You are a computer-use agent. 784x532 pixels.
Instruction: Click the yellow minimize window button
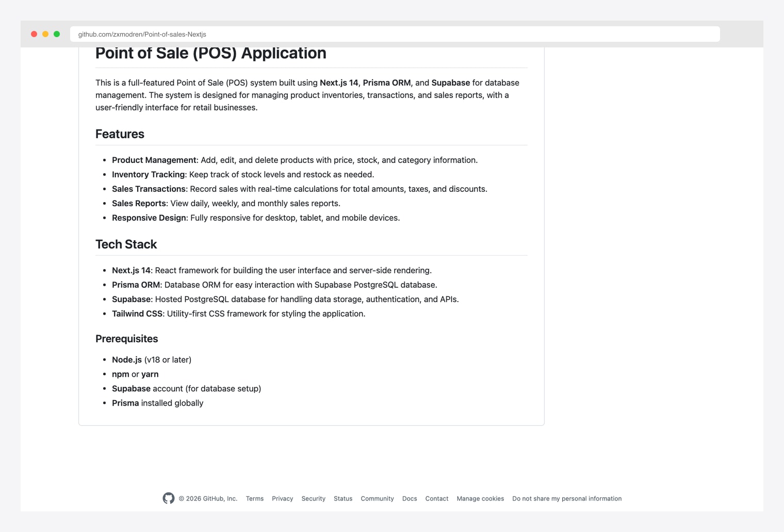click(45, 34)
